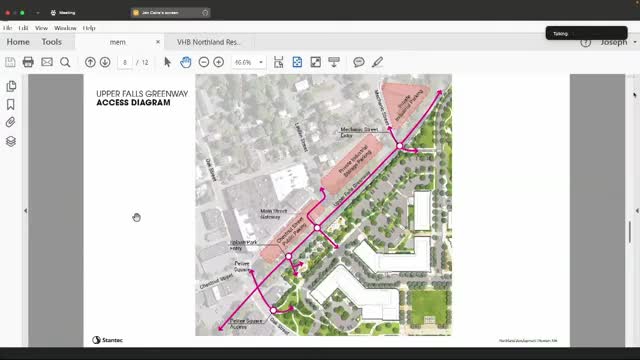Open the Edit menu
640x360 pixels.
tap(23, 28)
